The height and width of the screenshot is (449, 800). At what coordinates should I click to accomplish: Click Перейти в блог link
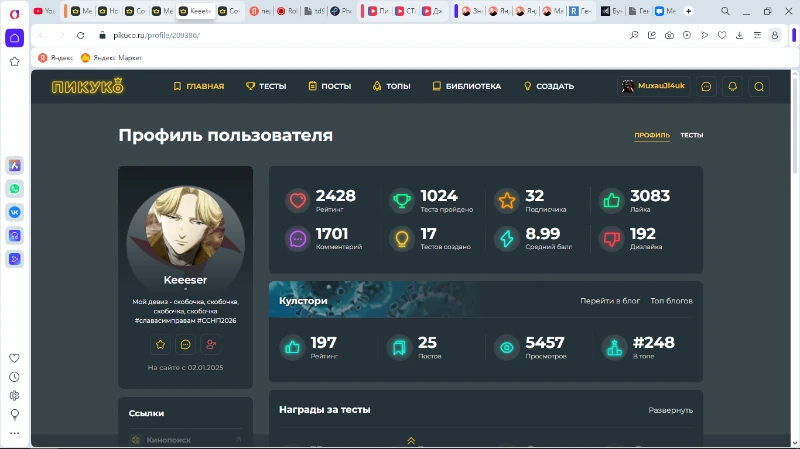coord(610,301)
